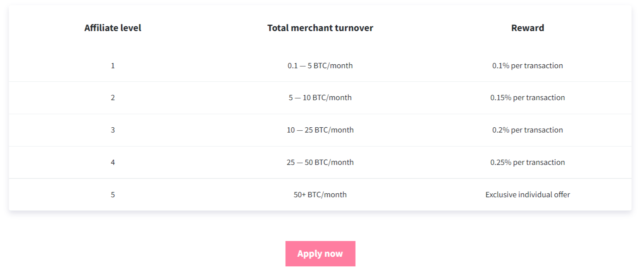Image resolution: width=644 pixels, height=276 pixels.
Task: Click the Exclusive individual offer reward
Action: point(528,195)
